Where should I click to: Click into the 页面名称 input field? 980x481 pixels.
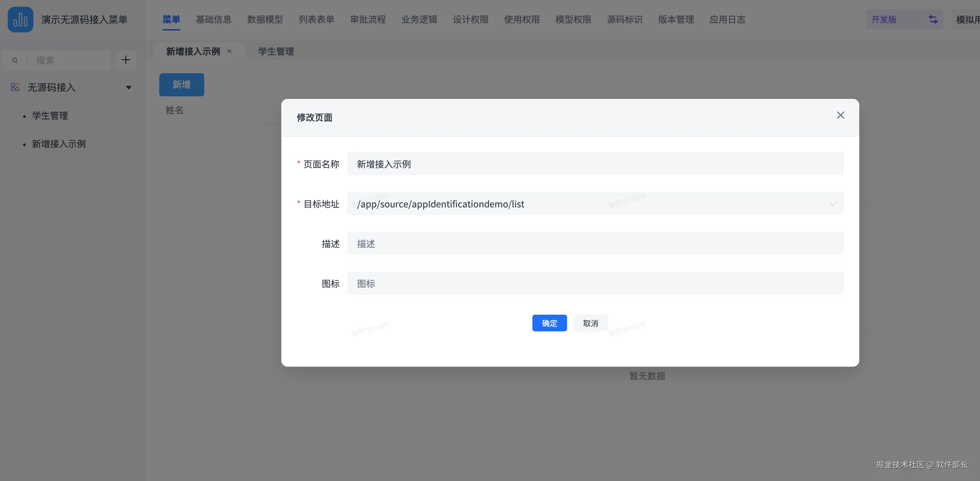(595, 164)
